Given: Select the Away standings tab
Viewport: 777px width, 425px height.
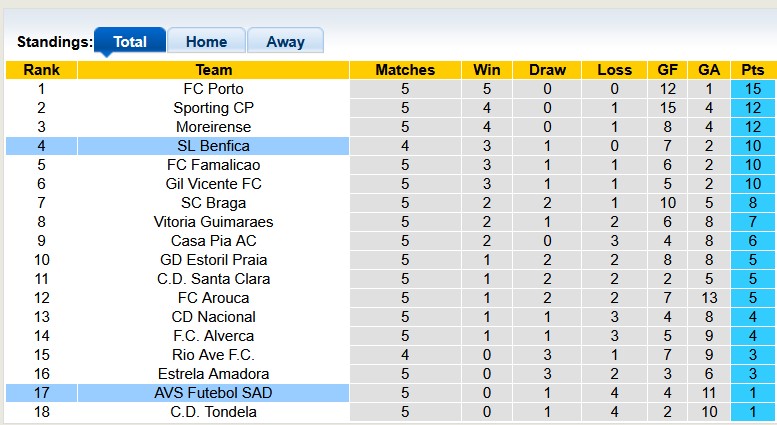Looking at the screenshot, I should (x=285, y=41).
